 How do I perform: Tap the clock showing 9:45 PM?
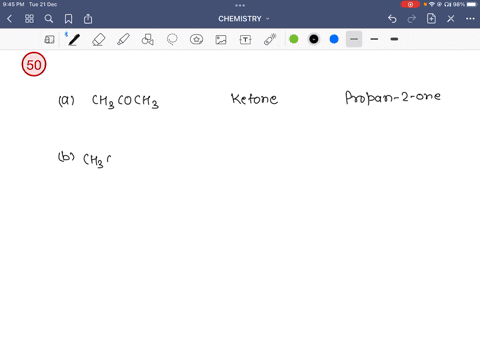13,4
